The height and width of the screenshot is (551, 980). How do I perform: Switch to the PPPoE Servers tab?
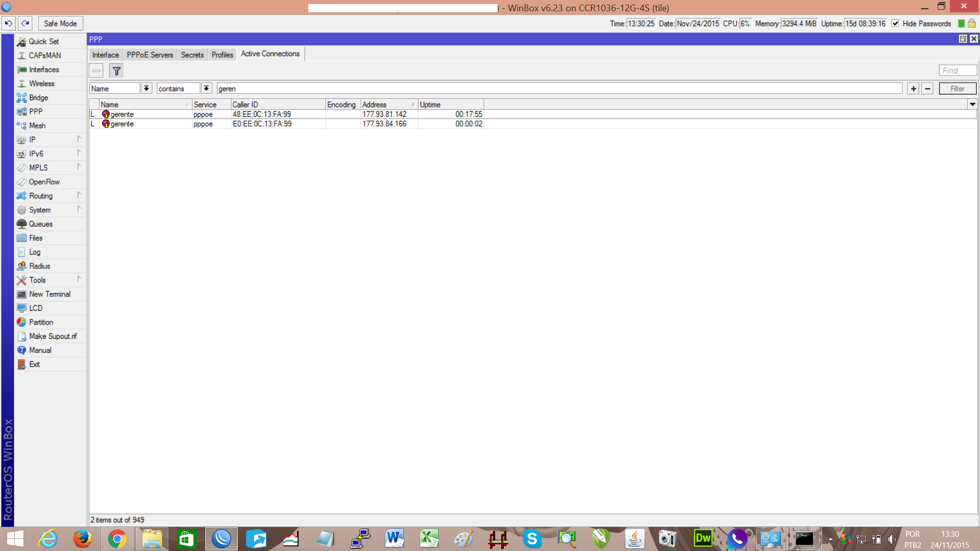[x=150, y=55]
